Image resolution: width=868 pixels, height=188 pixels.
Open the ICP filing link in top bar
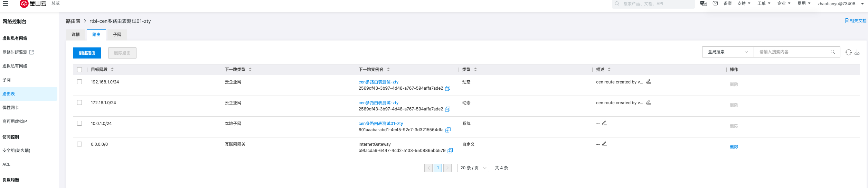pos(728,3)
